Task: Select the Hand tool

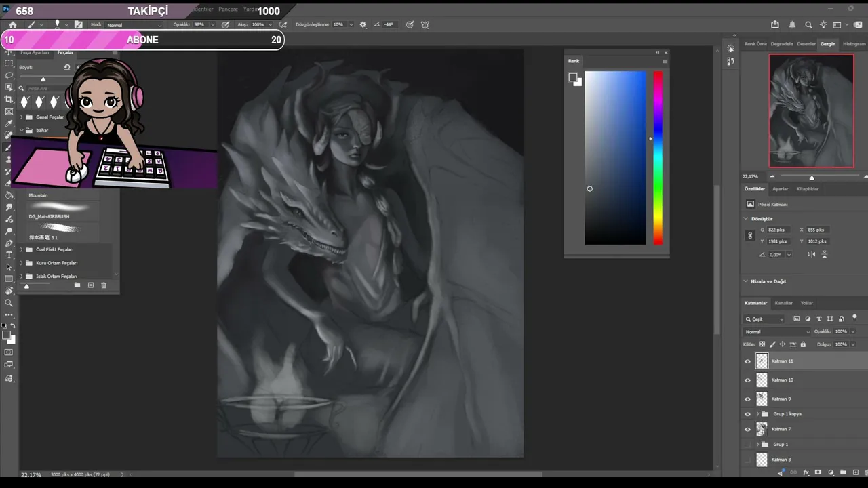Action: [x=9, y=291]
